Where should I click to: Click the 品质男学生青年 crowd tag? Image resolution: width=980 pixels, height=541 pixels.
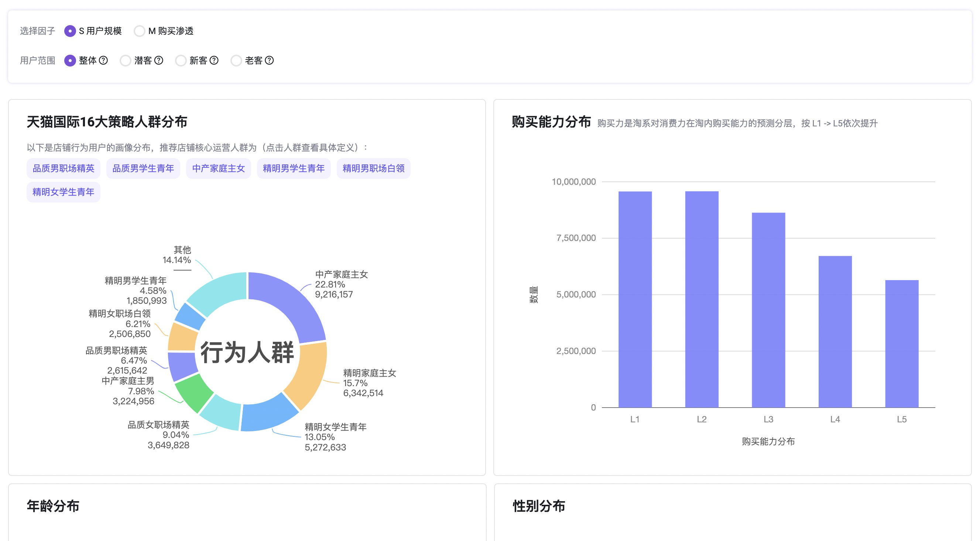click(143, 168)
